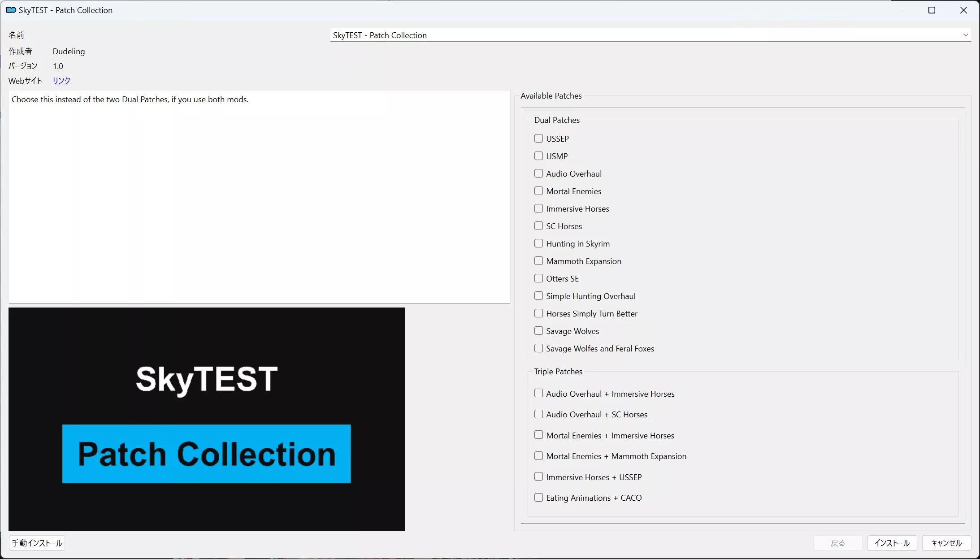Check the Otters SE patch

[538, 278]
